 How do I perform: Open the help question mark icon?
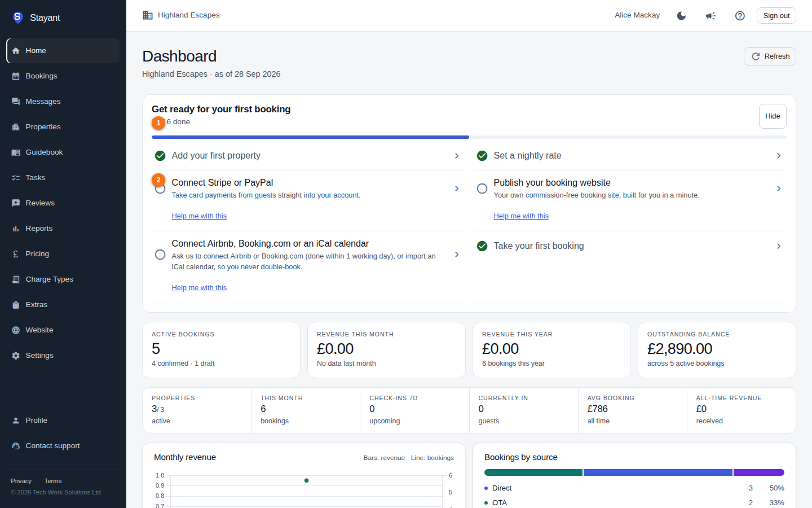pos(740,16)
